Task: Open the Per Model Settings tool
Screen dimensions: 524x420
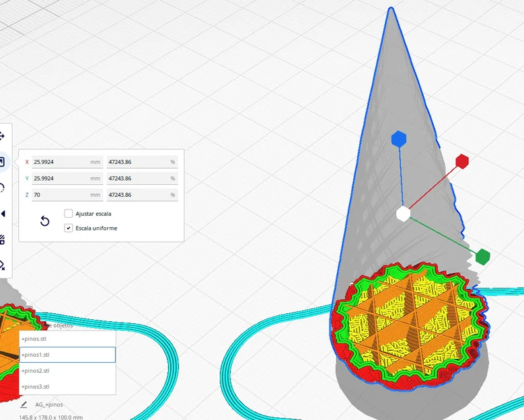Action: (2, 239)
